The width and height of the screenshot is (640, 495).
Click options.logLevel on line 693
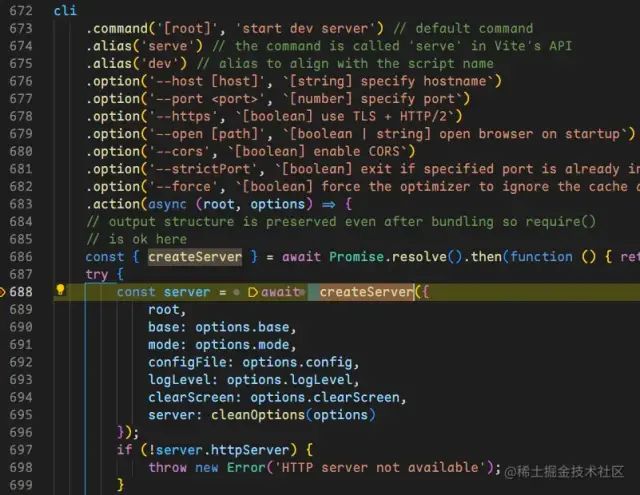click(x=289, y=380)
